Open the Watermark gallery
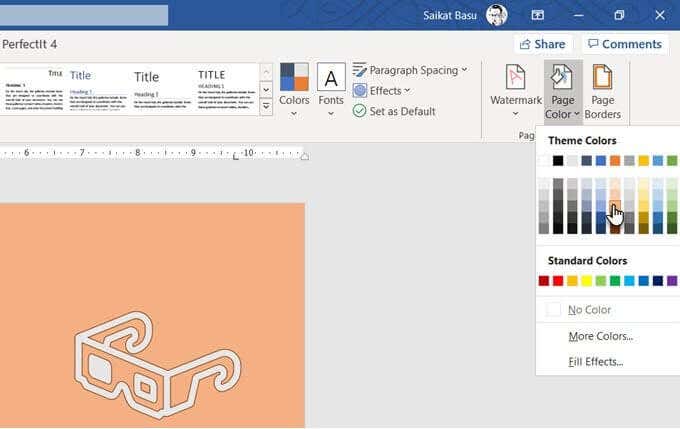 pos(516,91)
